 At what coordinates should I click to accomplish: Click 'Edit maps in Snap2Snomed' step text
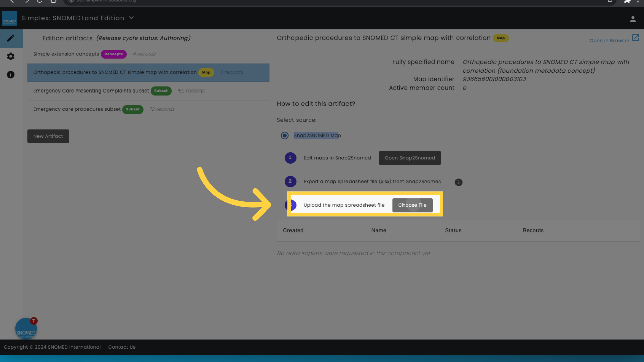click(337, 158)
